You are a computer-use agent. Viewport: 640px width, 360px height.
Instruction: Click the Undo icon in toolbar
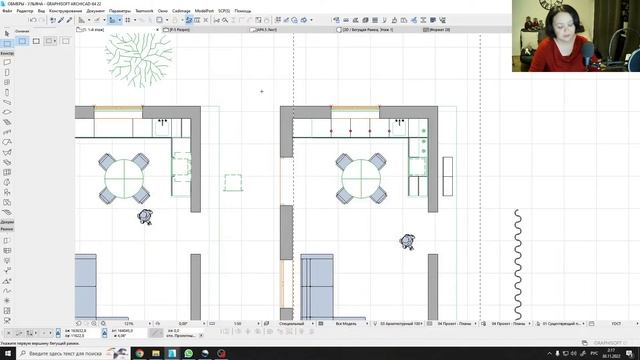(33, 20)
